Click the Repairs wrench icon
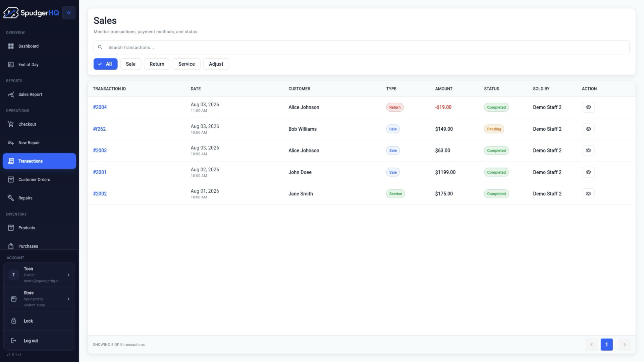Viewport: 644px width, 362px height. pyautogui.click(x=11, y=198)
